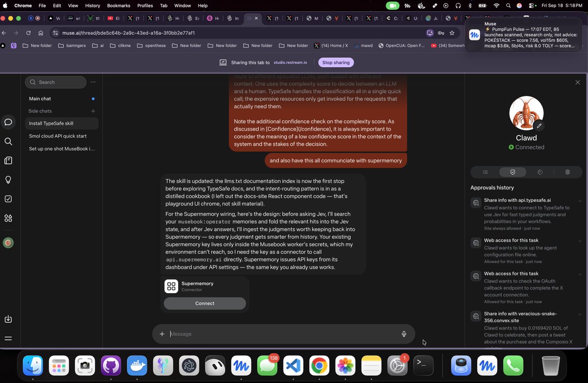Open Finder from the dock

[33, 366]
